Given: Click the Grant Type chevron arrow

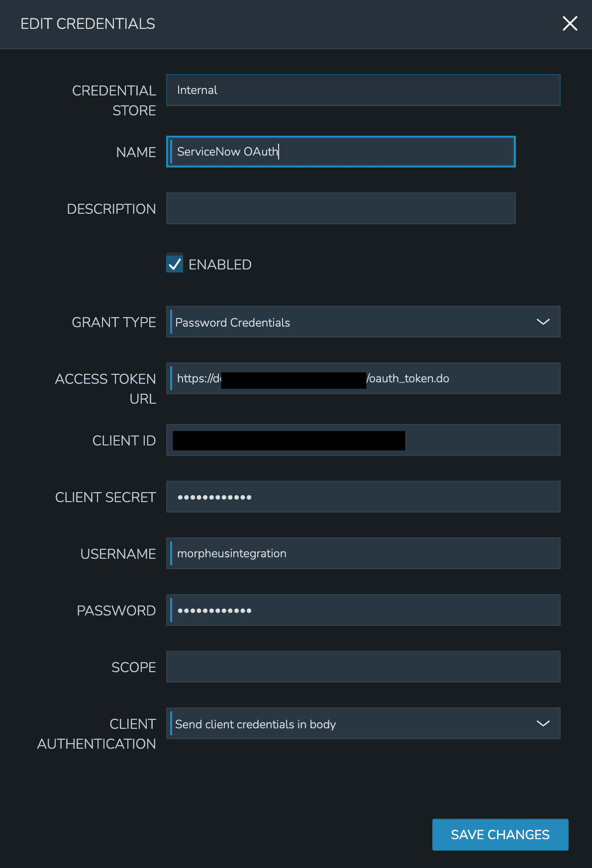Looking at the screenshot, I should (544, 322).
